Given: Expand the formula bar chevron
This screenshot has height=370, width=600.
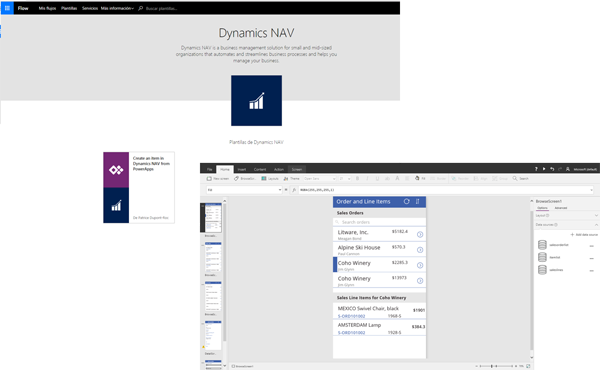Looking at the screenshot, I should pos(592,190).
